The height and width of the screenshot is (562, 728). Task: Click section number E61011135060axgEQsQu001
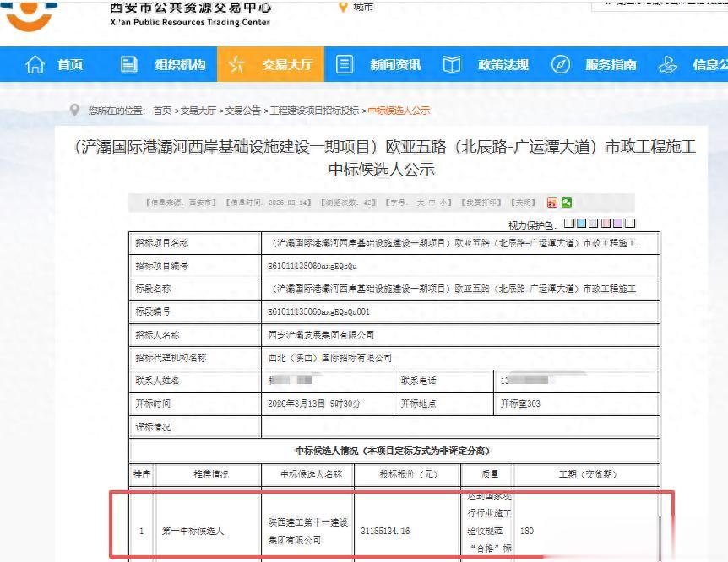(x=319, y=311)
